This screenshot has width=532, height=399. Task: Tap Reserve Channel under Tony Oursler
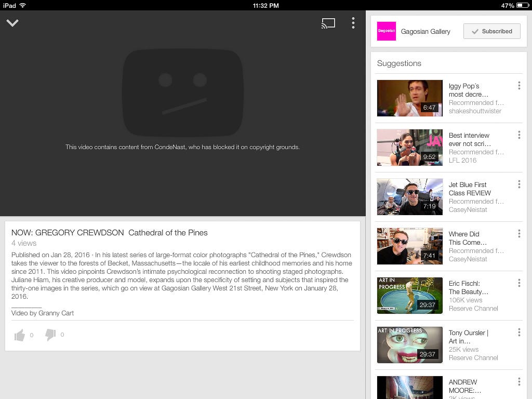point(473,357)
